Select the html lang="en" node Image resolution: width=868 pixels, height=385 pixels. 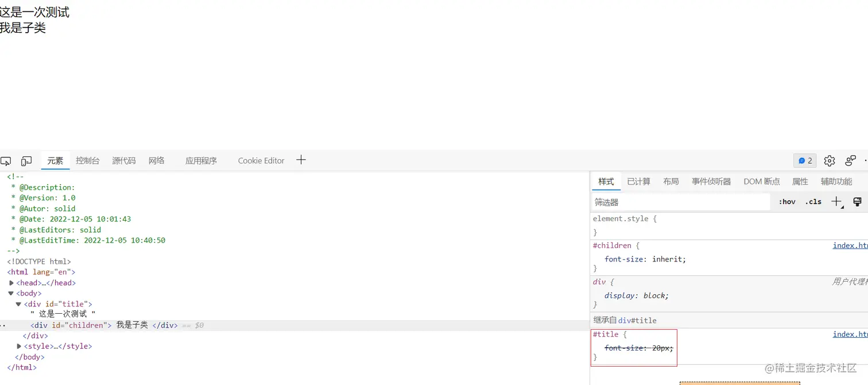tap(41, 272)
